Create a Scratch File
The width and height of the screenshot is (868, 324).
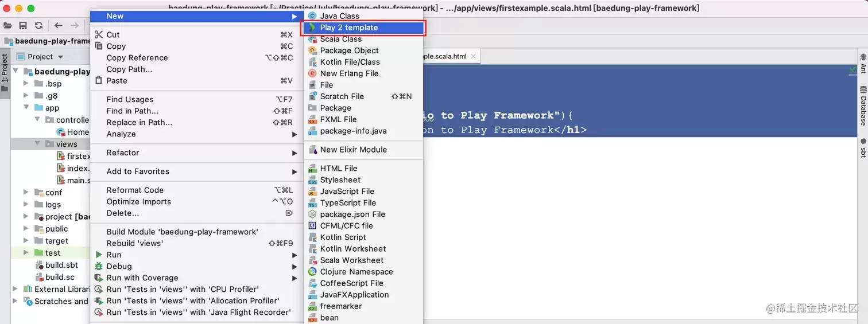coord(363,96)
